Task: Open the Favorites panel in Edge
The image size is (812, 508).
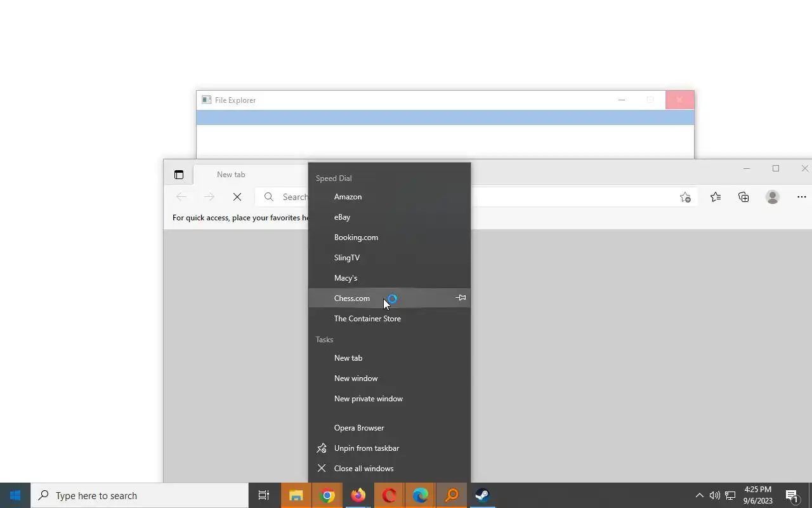Action: click(716, 197)
